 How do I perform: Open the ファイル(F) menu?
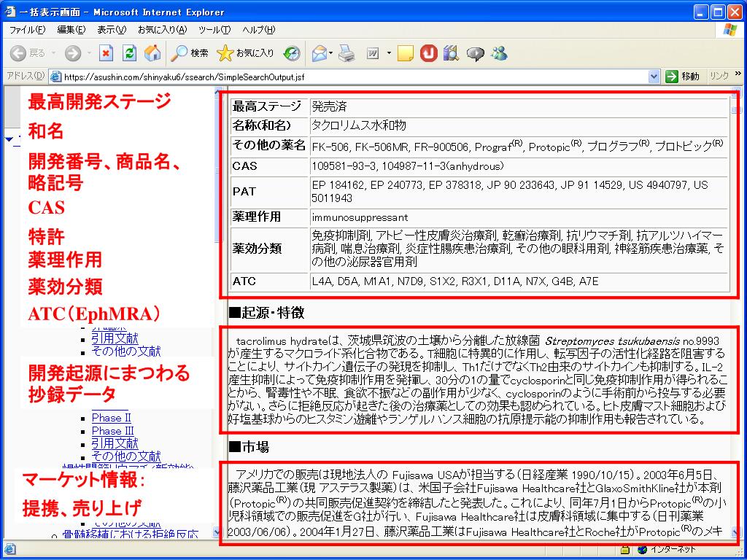pos(27,30)
